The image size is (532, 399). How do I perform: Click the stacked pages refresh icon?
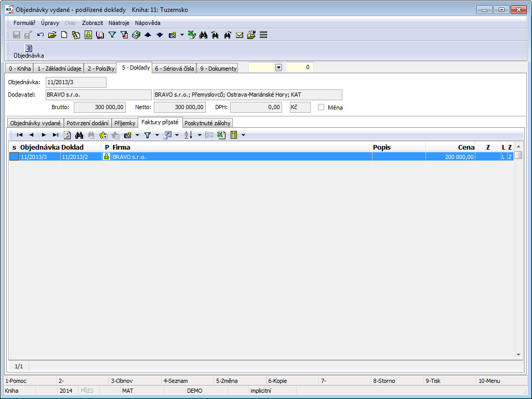[136, 35]
